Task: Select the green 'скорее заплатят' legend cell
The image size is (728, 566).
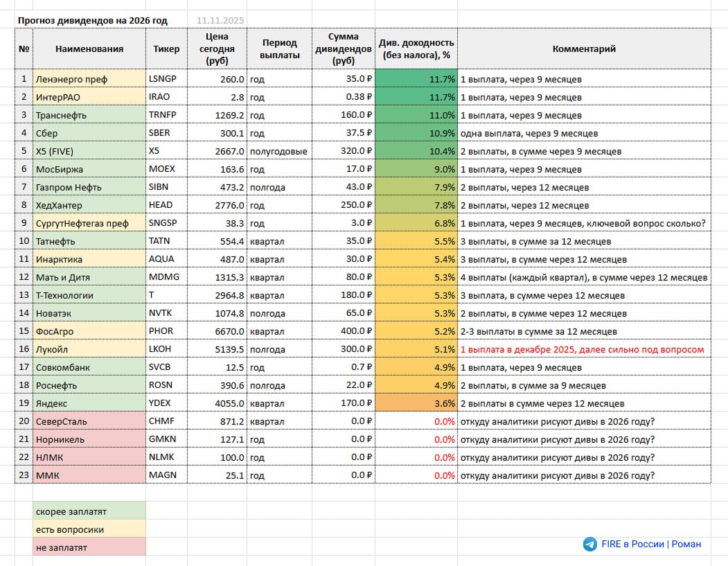Action: 89,511
